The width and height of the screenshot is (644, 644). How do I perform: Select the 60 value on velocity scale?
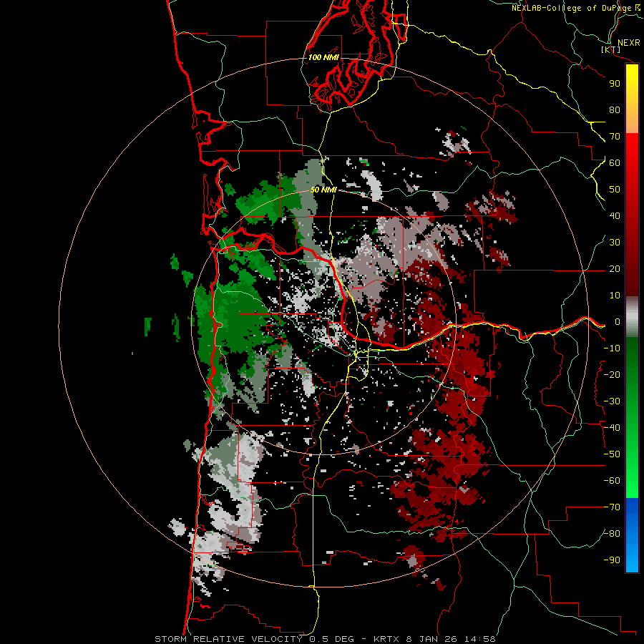pos(615,163)
